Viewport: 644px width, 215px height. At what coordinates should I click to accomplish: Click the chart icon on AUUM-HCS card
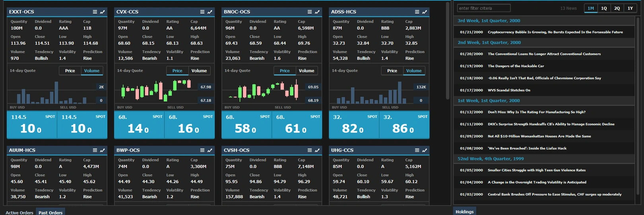pos(103,150)
